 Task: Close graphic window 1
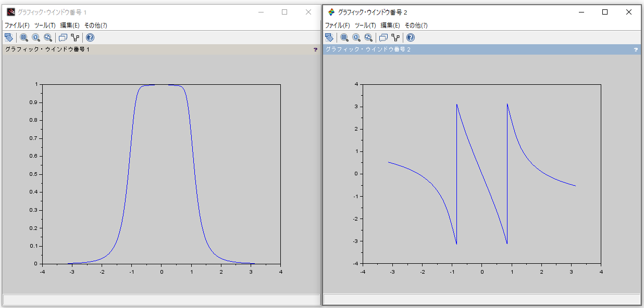(x=308, y=12)
